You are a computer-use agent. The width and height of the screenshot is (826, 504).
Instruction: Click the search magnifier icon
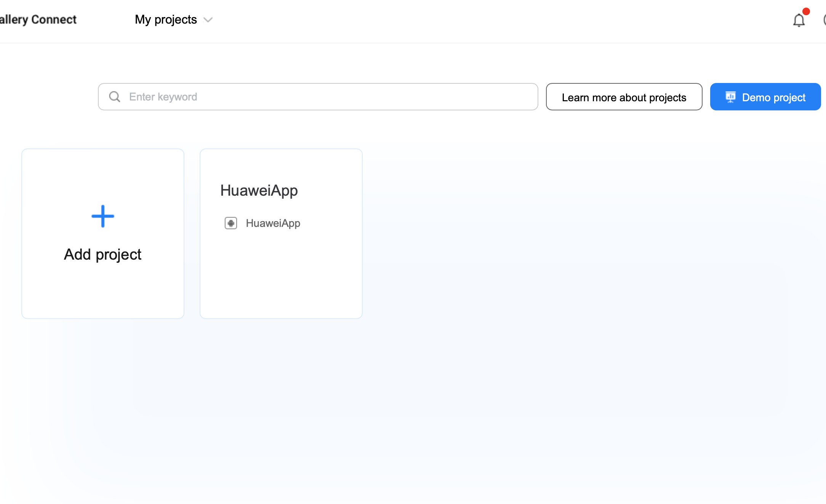tap(114, 97)
